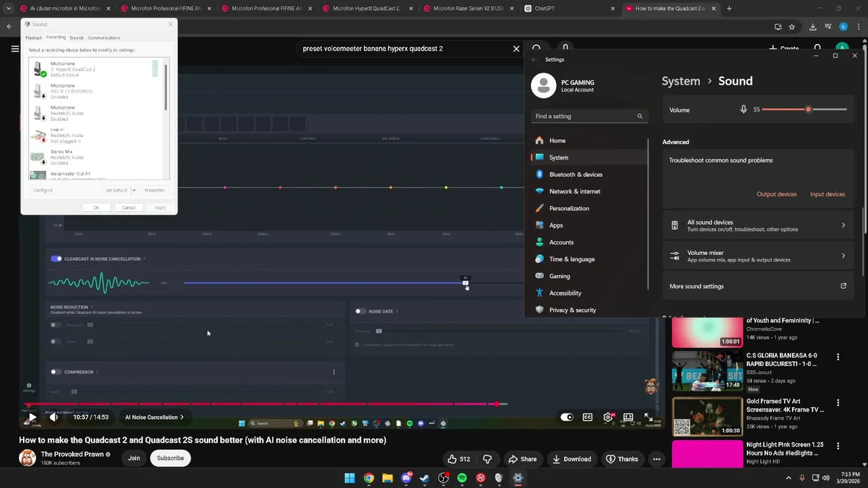The height and width of the screenshot is (488, 868).
Task: Click the Output devices troubleshoot link
Action: tap(776, 194)
